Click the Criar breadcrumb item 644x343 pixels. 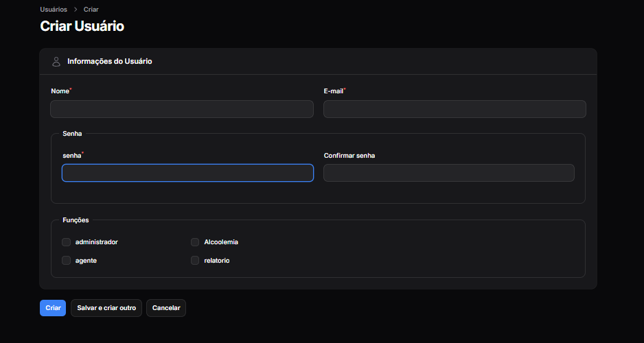pyautogui.click(x=91, y=10)
